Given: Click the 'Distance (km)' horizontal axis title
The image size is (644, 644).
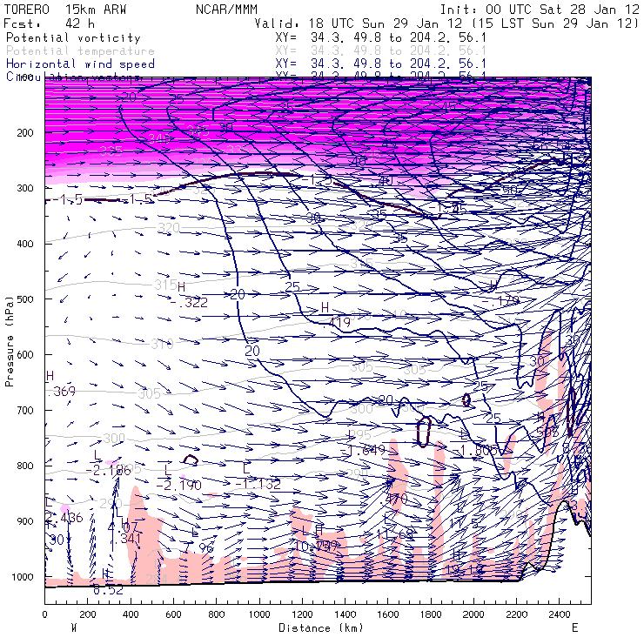Looking at the screenshot, I should click(321, 628).
